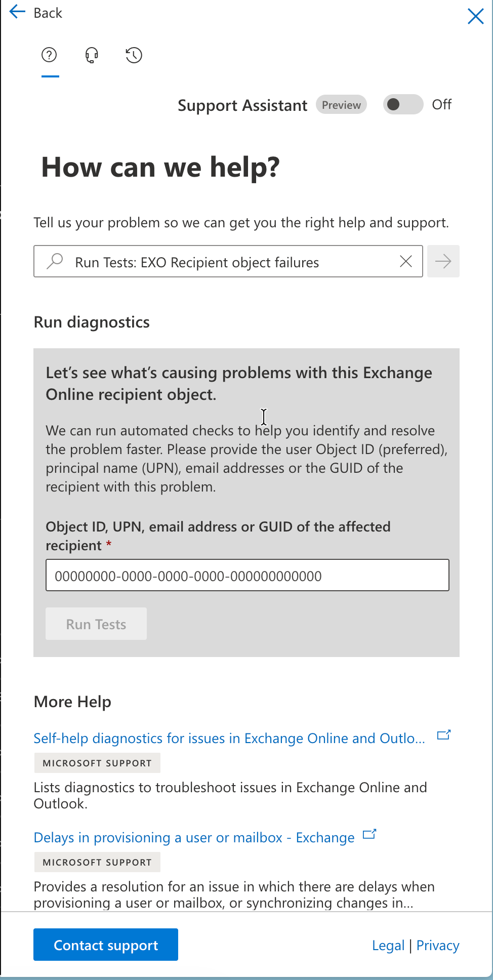Submit search with the arrow button

coord(443,261)
